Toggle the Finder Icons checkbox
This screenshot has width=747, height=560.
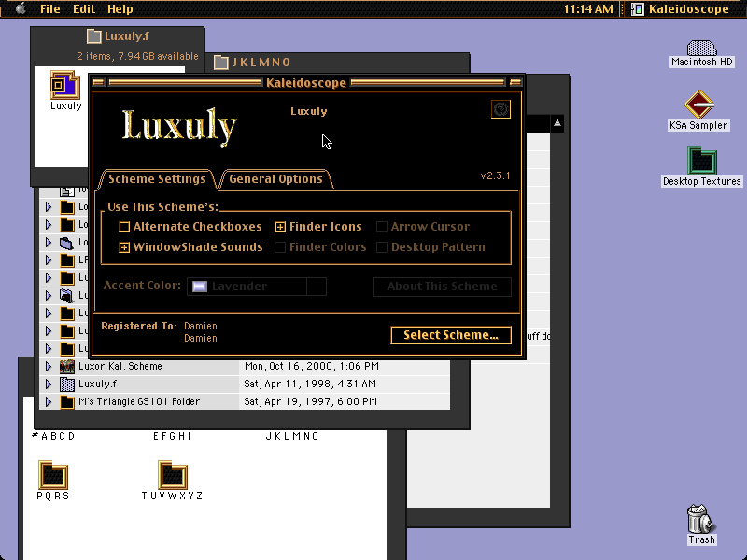pos(280,227)
